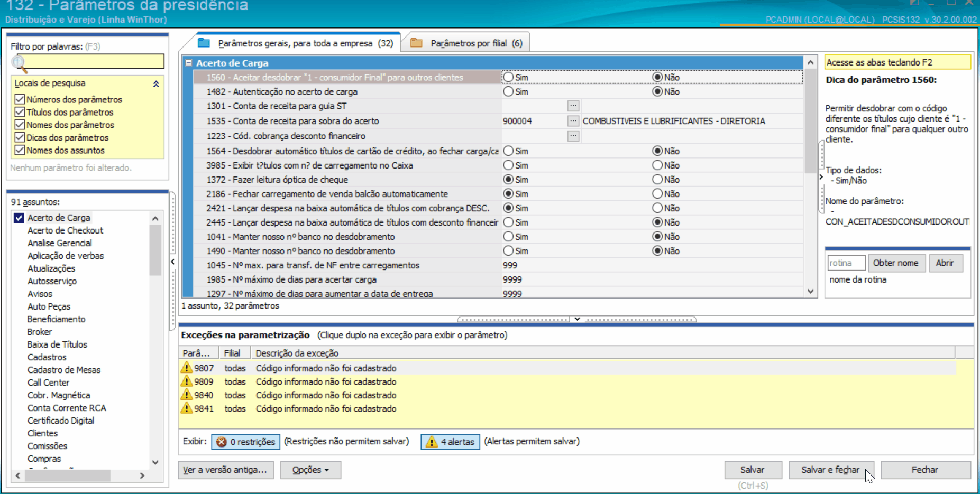Select Baixa de Títulos subject
980x494 pixels.
[x=57, y=344]
